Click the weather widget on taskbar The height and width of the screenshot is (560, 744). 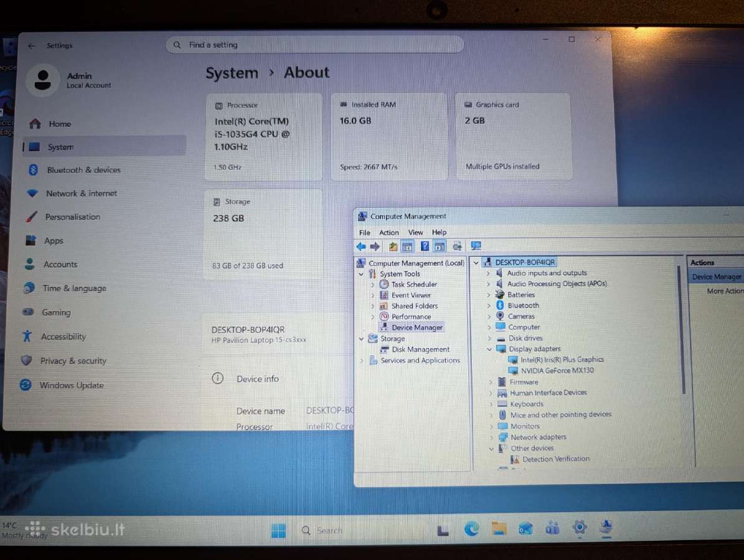coord(25,531)
